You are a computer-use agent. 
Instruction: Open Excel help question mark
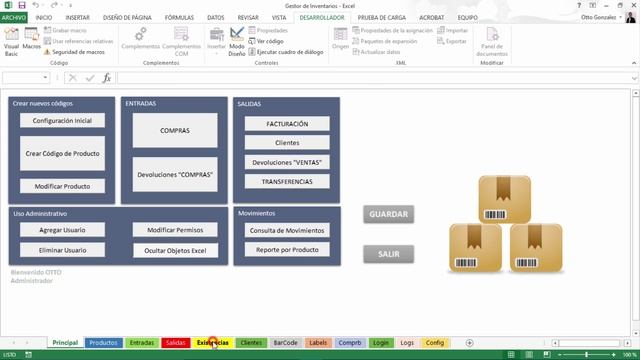point(579,5)
